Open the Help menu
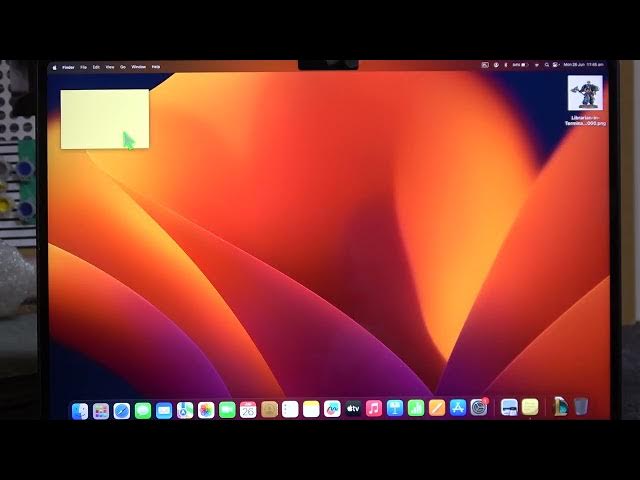The width and height of the screenshot is (640, 480). (155, 66)
